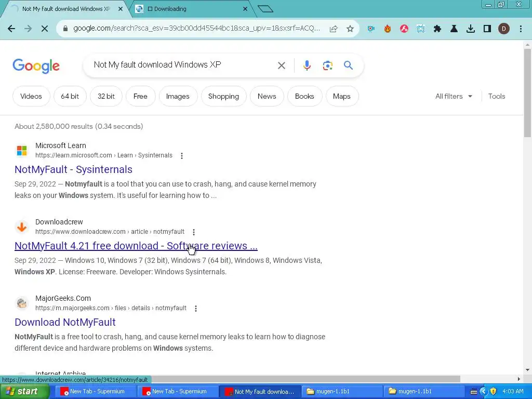
Task: Open the blue TV face extension
Action: coord(421,29)
